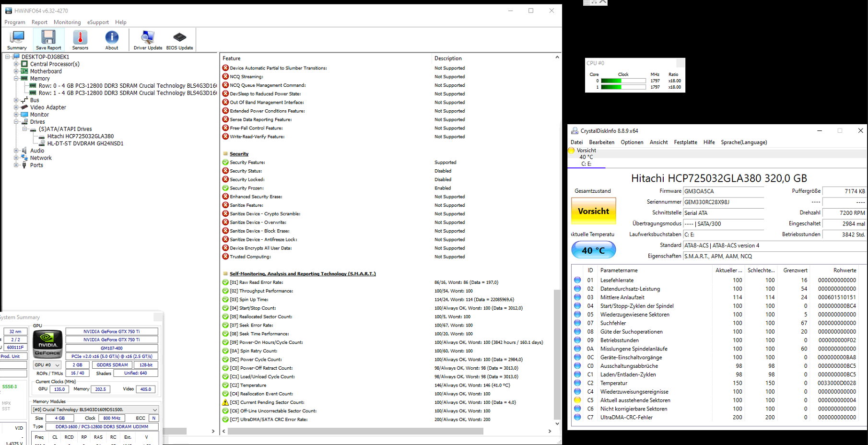868x445 pixels.
Task: Select HL-DT-ST DVDRAM GH24NSD1 drive entry
Action: pyautogui.click(x=85, y=143)
